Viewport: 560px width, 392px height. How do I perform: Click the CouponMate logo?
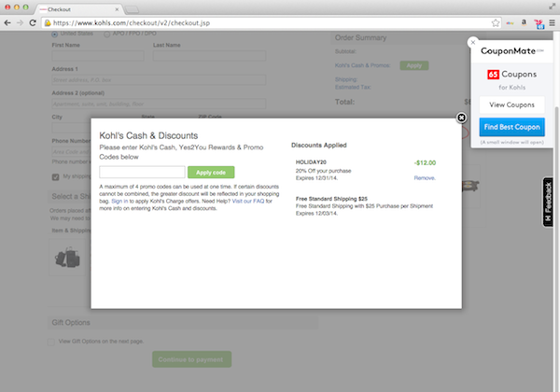511,51
